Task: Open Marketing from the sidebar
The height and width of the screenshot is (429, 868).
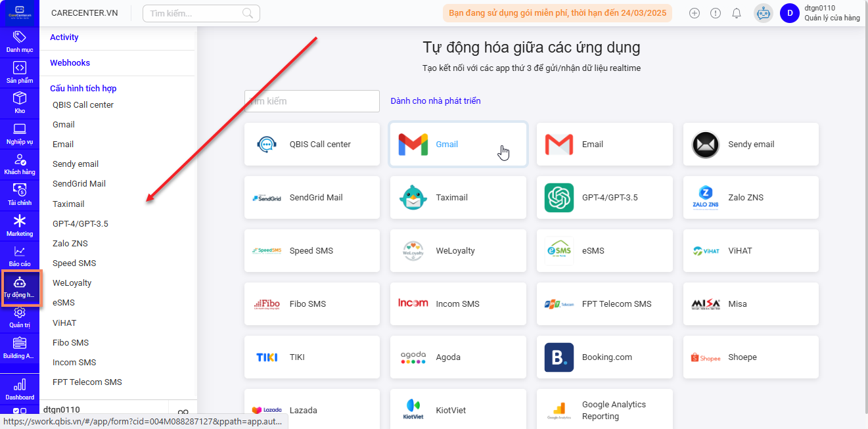Action: point(20,225)
